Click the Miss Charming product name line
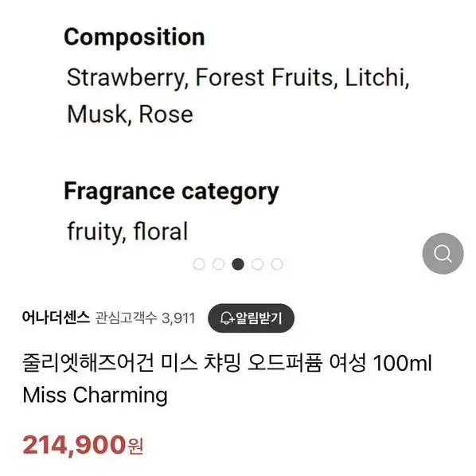This screenshot has width=476, height=476. [95, 396]
